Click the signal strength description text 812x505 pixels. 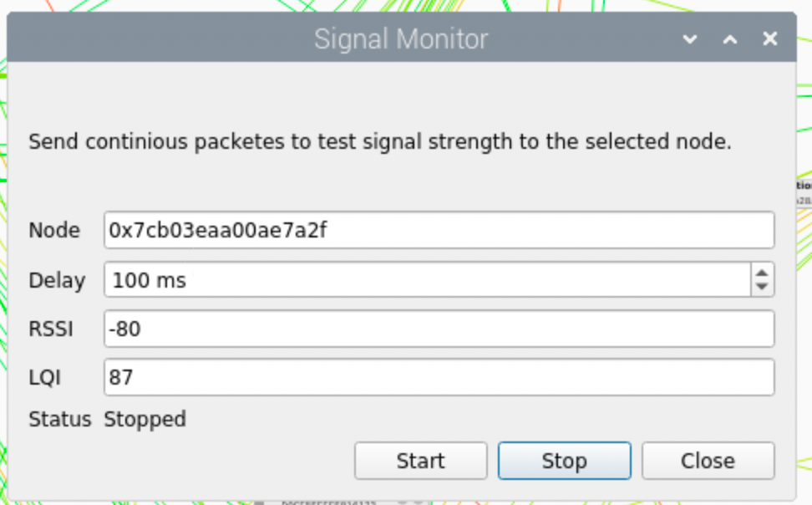click(x=380, y=141)
